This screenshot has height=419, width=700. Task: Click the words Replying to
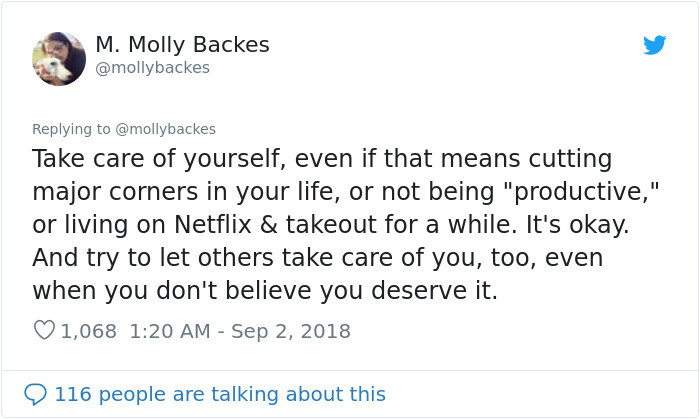click(73, 129)
